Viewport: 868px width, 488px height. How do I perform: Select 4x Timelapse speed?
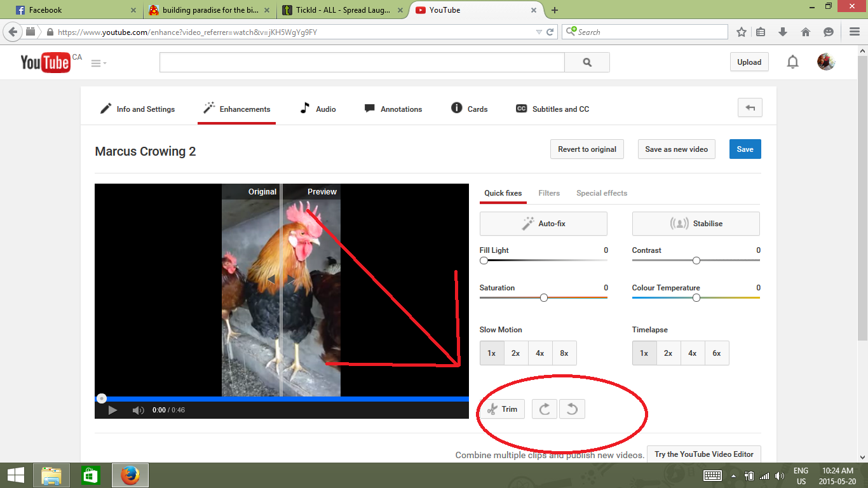(x=693, y=353)
